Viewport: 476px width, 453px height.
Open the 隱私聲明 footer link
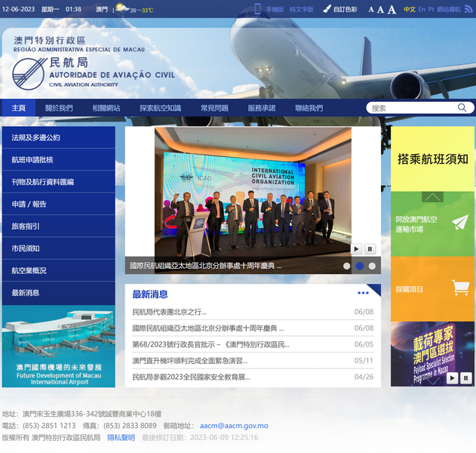[x=121, y=437]
